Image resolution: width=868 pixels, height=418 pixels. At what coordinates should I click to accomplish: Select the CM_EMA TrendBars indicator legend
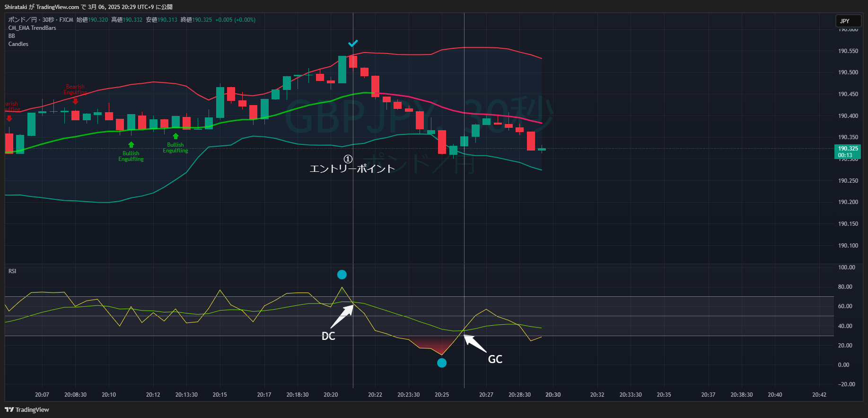coord(32,28)
